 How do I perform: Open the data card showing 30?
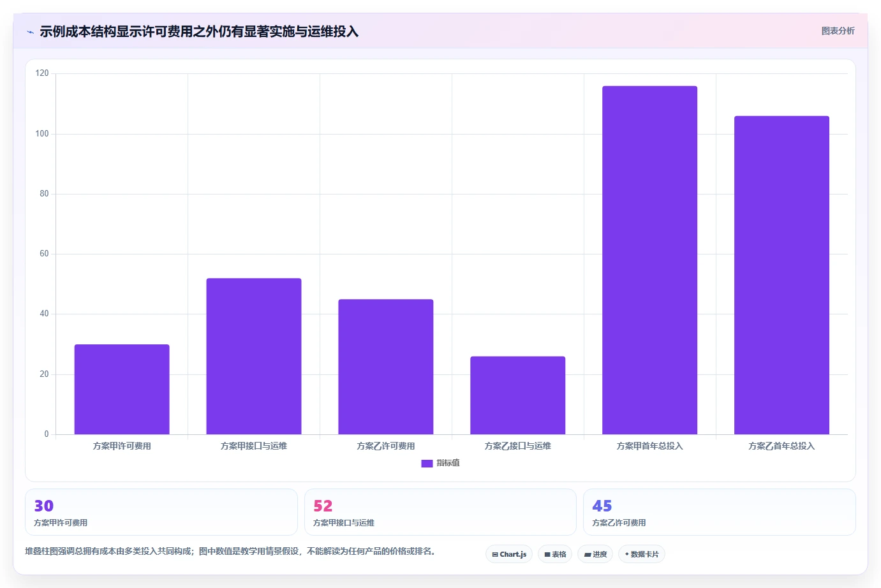point(161,512)
